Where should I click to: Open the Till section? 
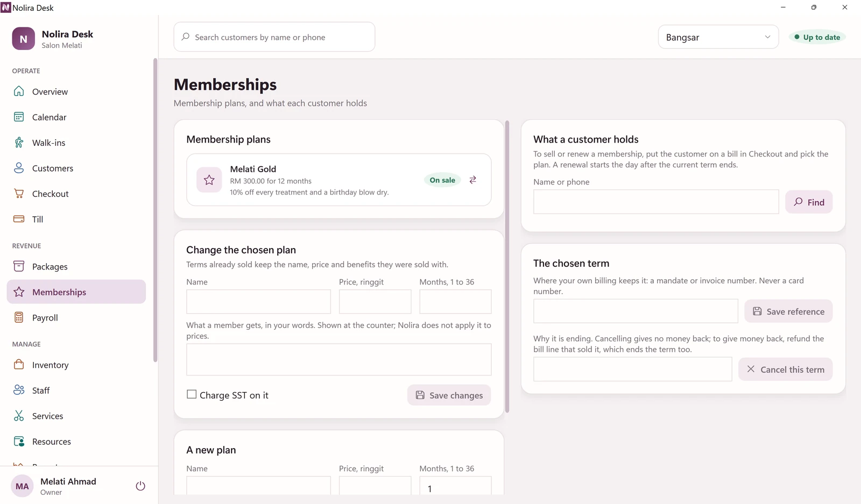point(76,219)
